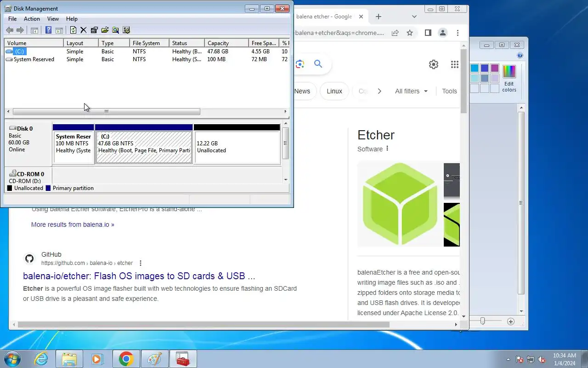Click the Refresh icon in Disk Management toolbar
The height and width of the screenshot is (368, 588).
click(73, 30)
